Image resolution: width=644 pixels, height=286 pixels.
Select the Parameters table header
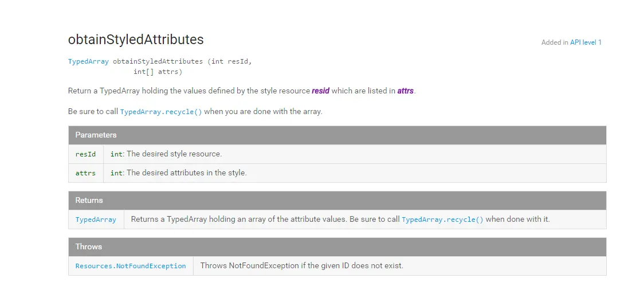337,135
